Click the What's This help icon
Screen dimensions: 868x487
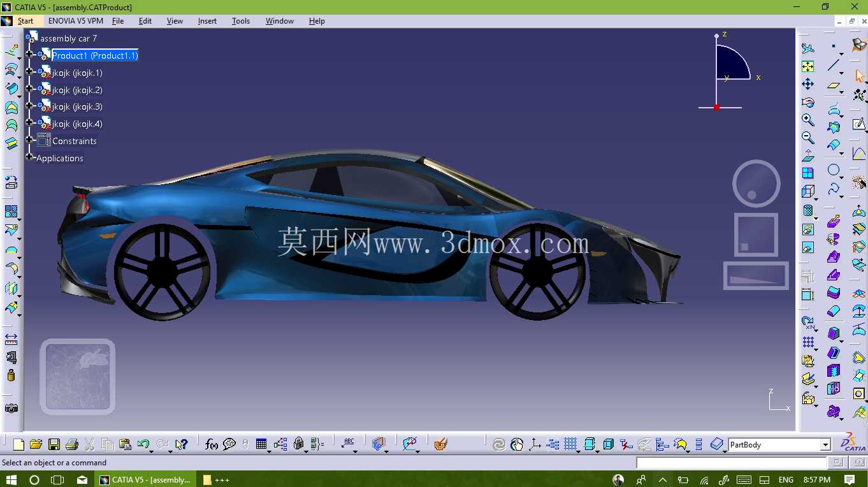(x=182, y=444)
